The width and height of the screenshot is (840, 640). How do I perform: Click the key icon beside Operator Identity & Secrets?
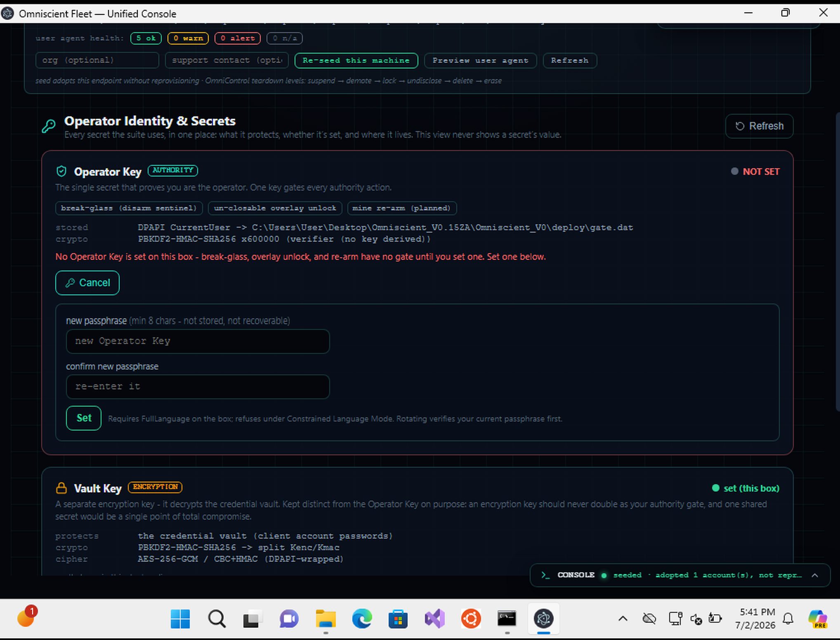tap(49, 126)
